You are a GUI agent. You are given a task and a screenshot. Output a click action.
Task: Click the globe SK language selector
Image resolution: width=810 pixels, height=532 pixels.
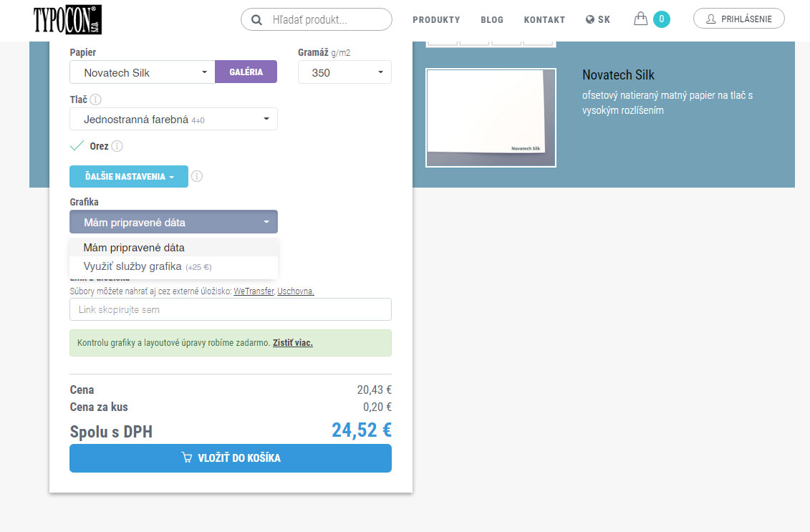[598, 20]
